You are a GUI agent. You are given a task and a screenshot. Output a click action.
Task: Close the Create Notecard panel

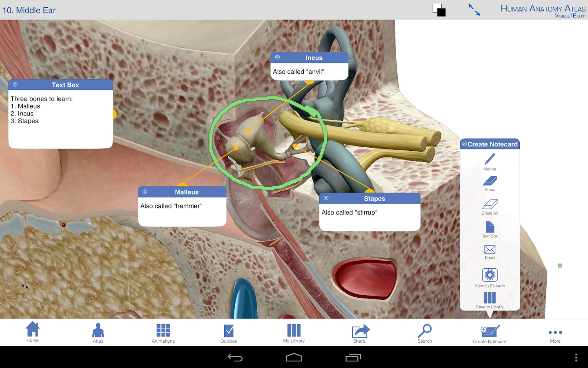(464, 144)
